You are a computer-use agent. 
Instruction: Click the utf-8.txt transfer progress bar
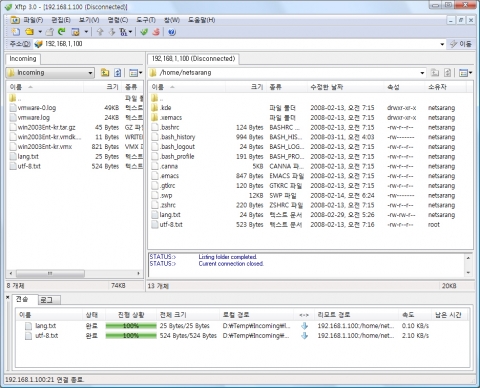point(131,336)
